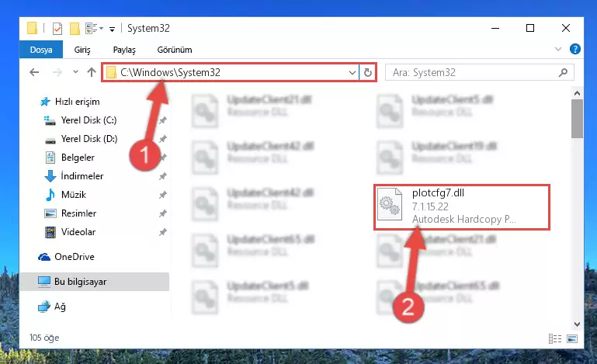The width and height of the screenshot is (597, 364).
Task: Select the plotcfg7.dll file
Action: (462, 206)
